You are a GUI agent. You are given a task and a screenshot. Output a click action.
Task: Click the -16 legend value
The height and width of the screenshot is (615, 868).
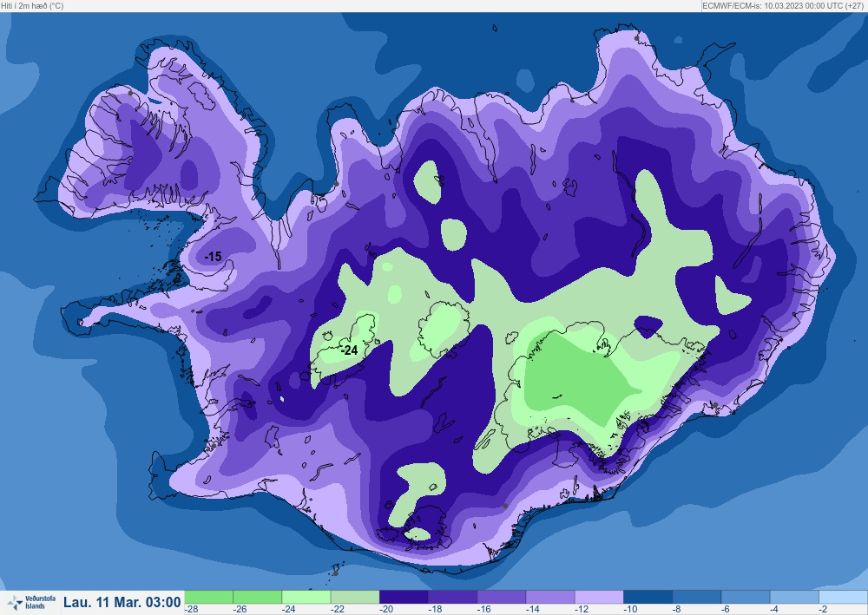click(483, 609)
